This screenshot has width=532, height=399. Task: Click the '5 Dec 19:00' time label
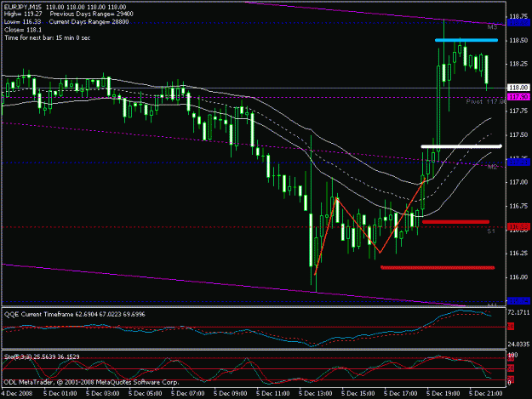443,394
